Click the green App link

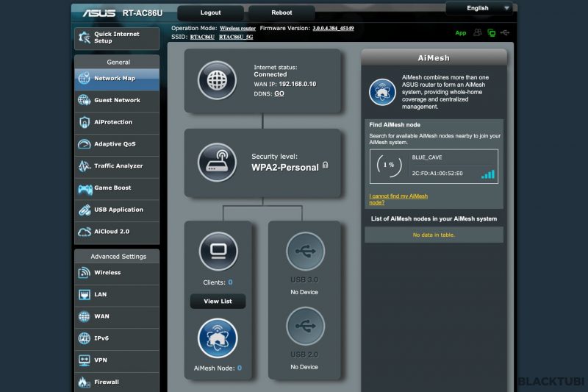(461, 33)
